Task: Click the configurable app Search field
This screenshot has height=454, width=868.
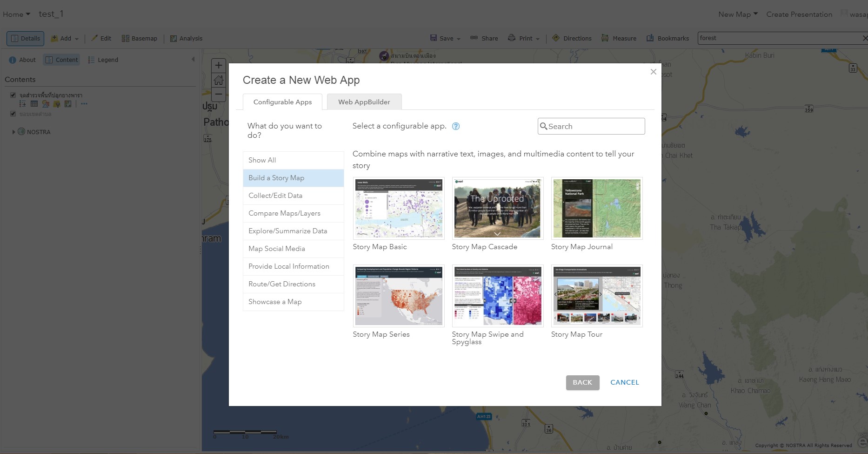Action: [x=591, y=126]
